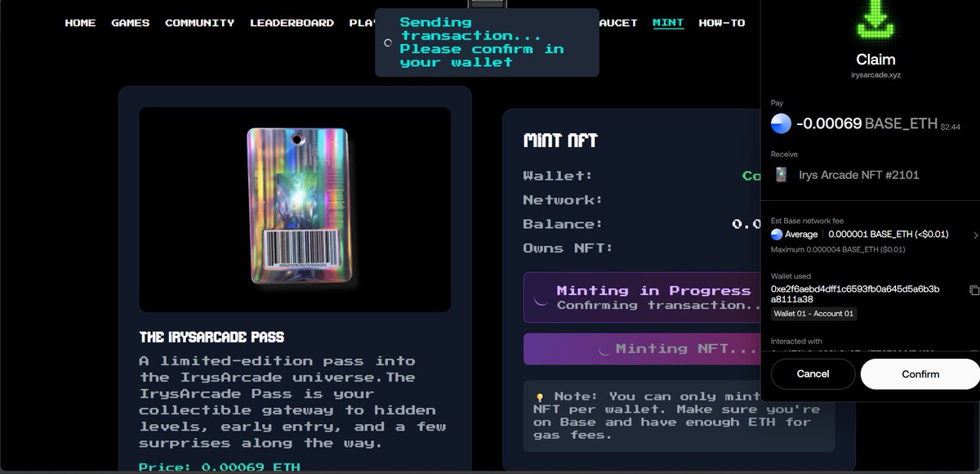
Task: Click the -0.00069 BASE_ETH amount
Action: [x=866, y=123]
